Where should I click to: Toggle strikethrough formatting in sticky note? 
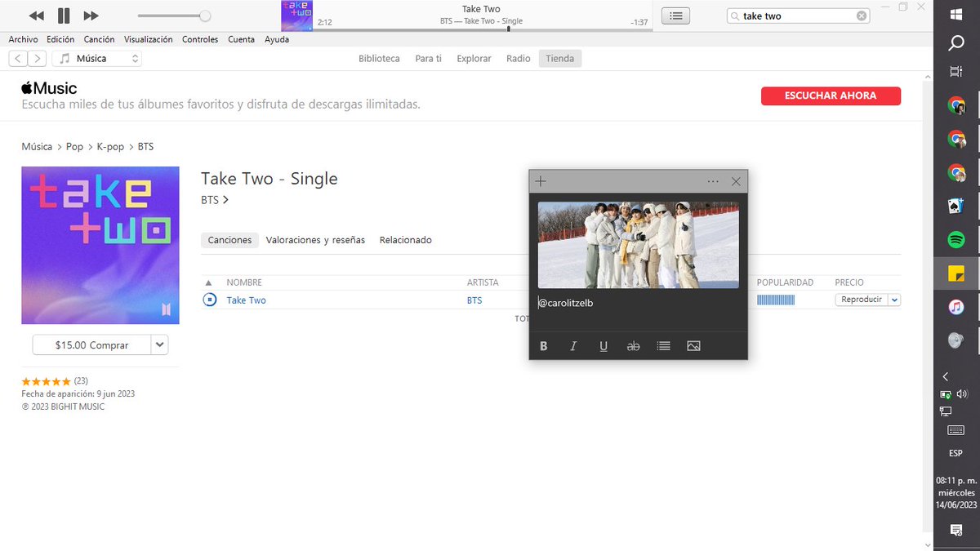pyautogui.click(x=633, y=346)
